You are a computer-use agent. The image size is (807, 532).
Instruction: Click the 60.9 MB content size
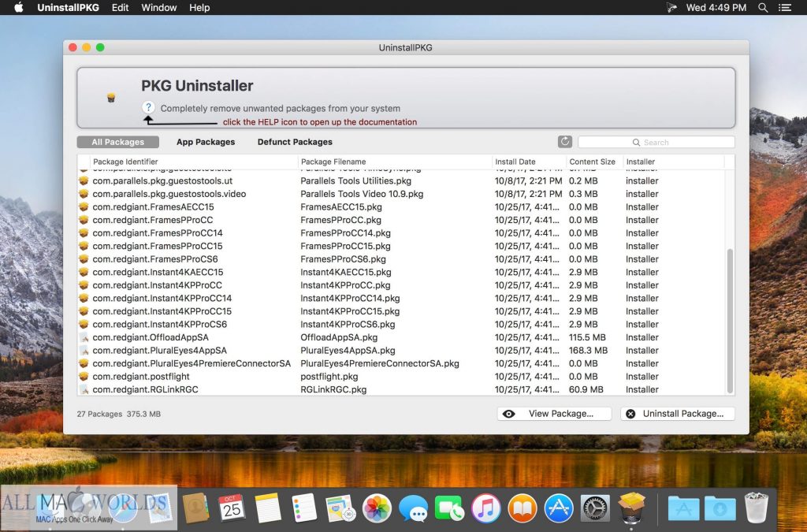pyautogui.click(x=586, y=389)
